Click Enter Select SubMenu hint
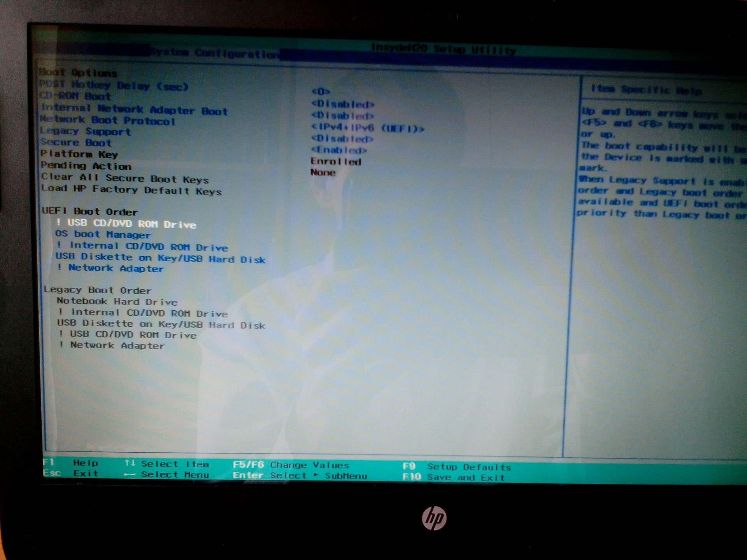 click(300, 476)
